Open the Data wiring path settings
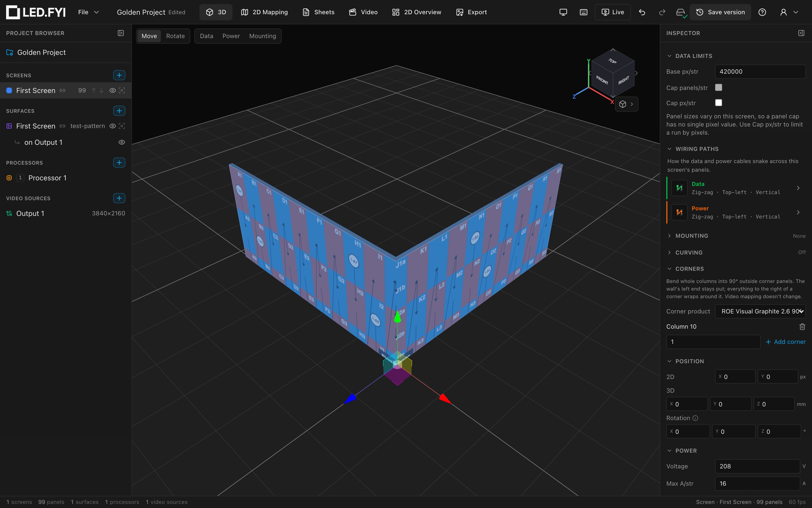 736,188
